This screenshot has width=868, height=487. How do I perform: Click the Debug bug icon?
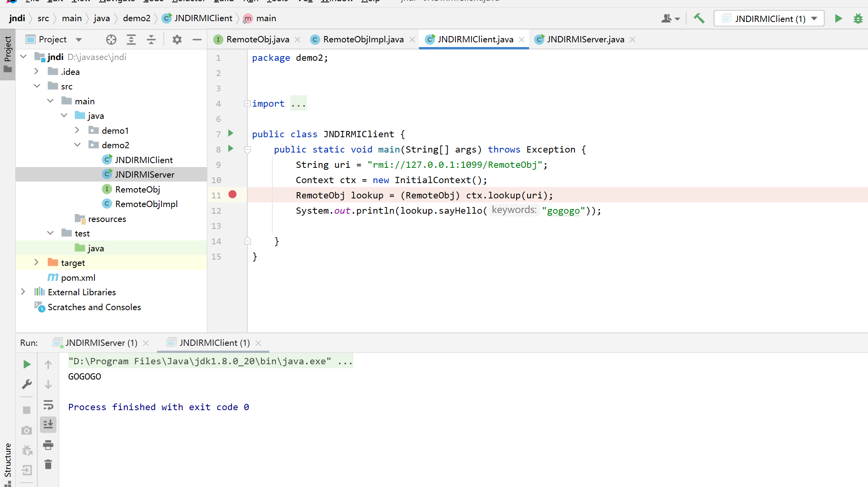coord(858,18)
